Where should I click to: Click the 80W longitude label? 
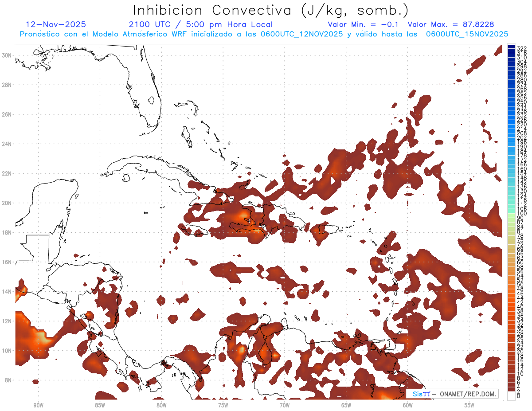point(161,405)
